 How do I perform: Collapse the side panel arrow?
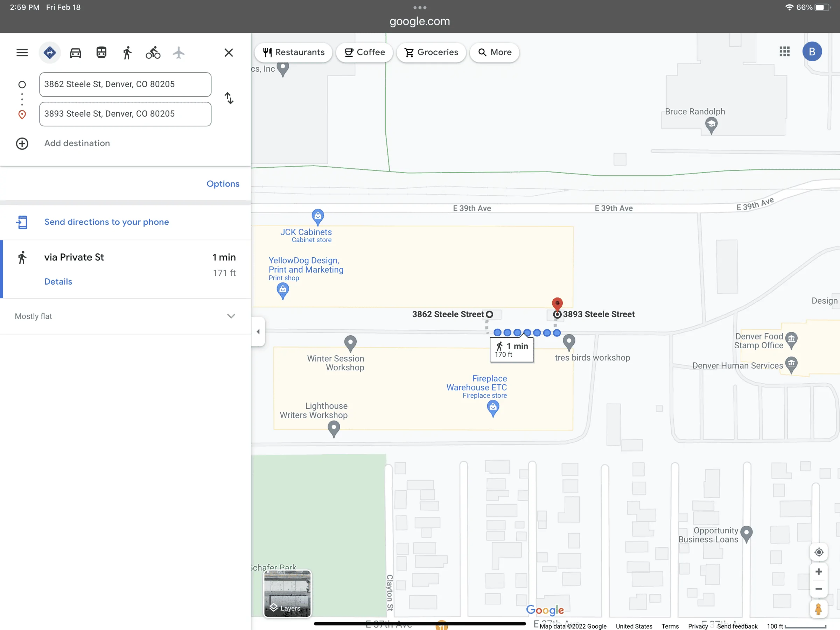[258, 331]
